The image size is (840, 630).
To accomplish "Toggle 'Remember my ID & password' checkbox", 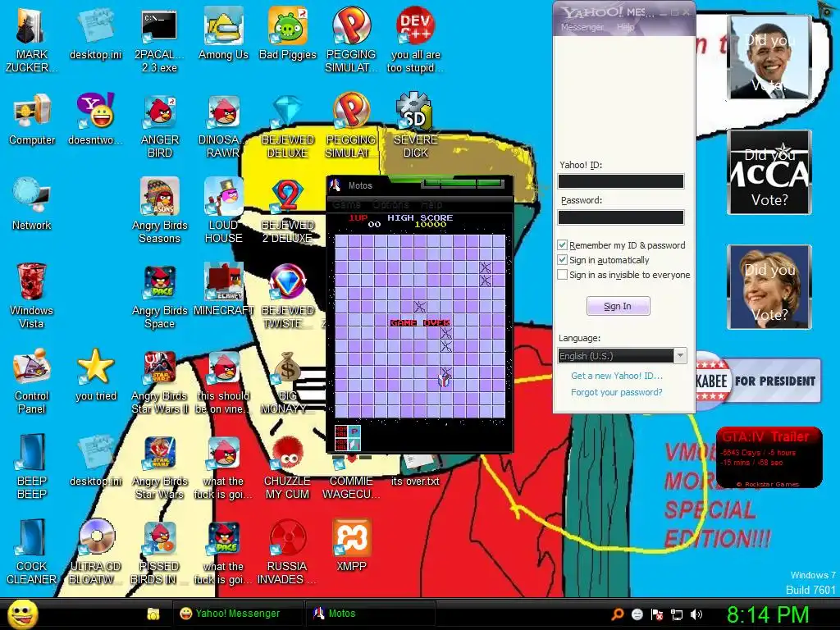I will coord(562,244).
